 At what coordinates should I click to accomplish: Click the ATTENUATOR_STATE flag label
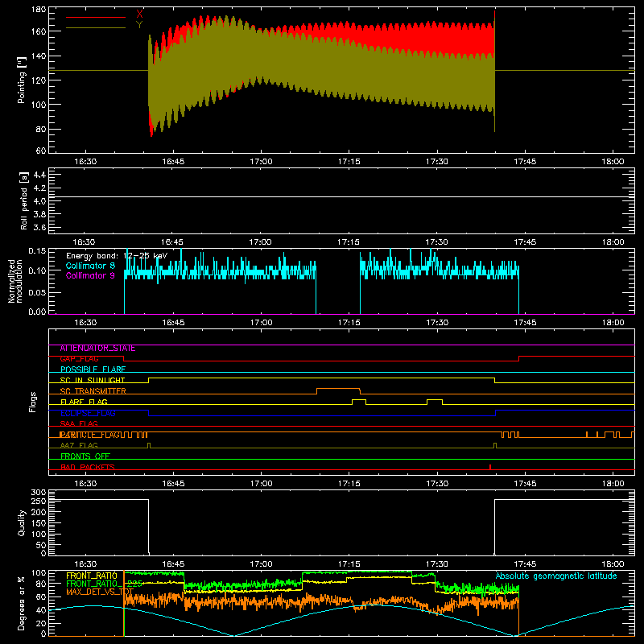97,349
